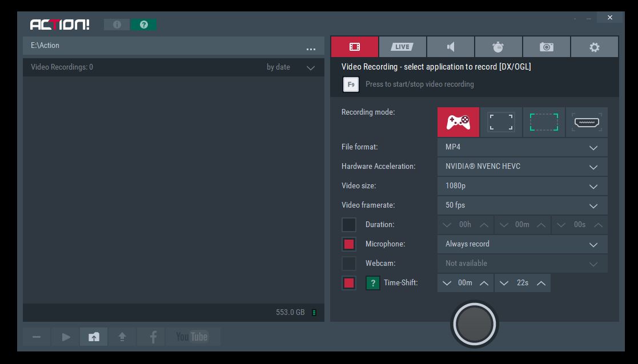Screen dimensions: 638x364
Task: Decrease Time-Shift seconds value
Action: coord(504,283)
